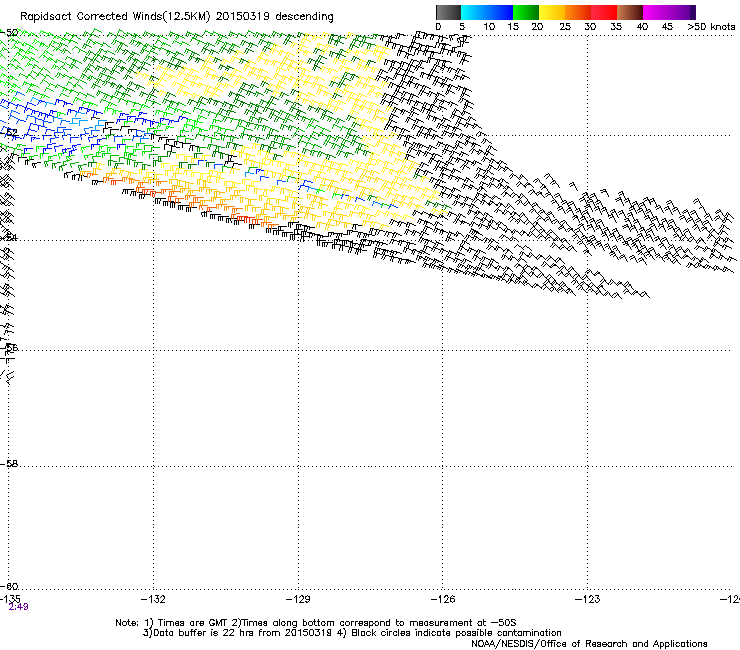Image resolution: width=740 pixels, height=650 pixels.
Task: Click the red 30-35 knots legend color
Action: [604, 12]
